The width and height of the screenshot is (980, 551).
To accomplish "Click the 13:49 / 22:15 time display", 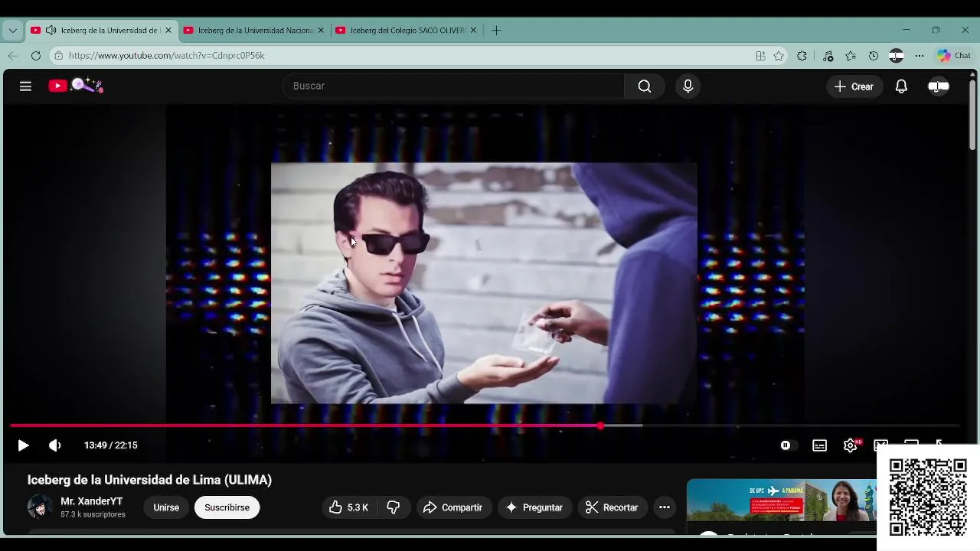I will [x=111, y=445].
